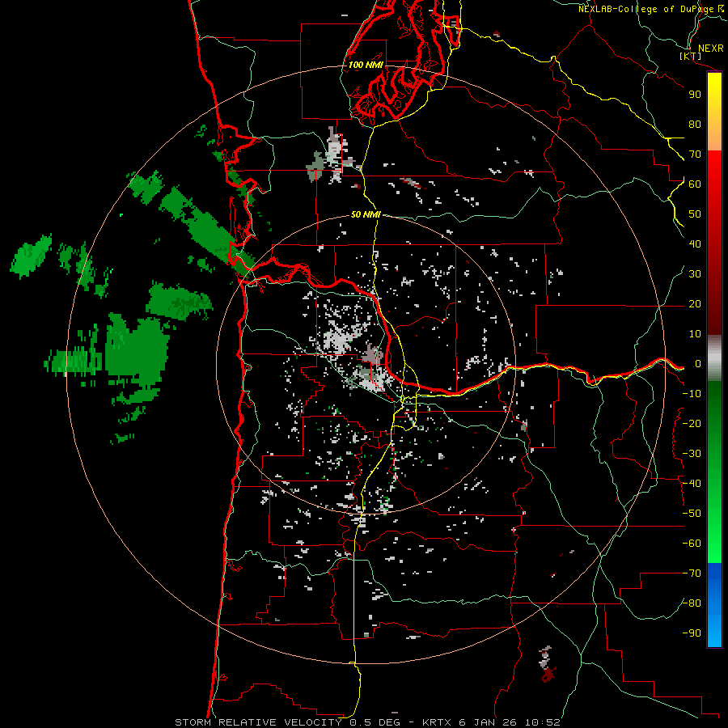The width and height of the screenshot is (728, 728).
Task: Click the -60 scale label
Action: [x=692, y=544]
